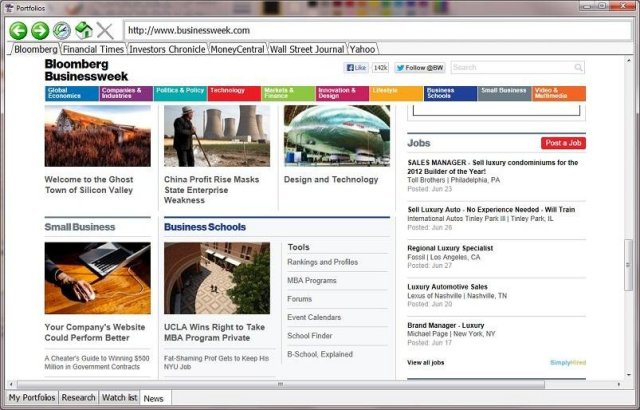Click the search magnifier icon
Screen dimensions: 640x410
click(578, 68)
